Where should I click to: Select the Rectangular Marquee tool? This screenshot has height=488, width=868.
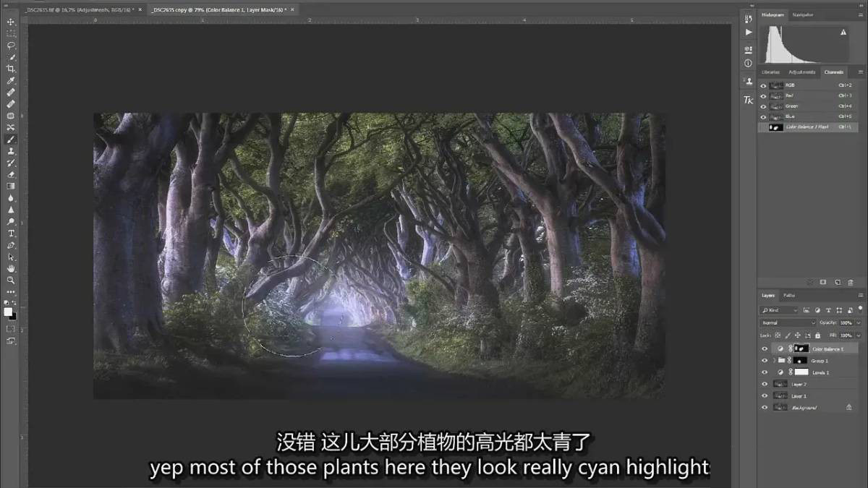(x=11, y=33)
